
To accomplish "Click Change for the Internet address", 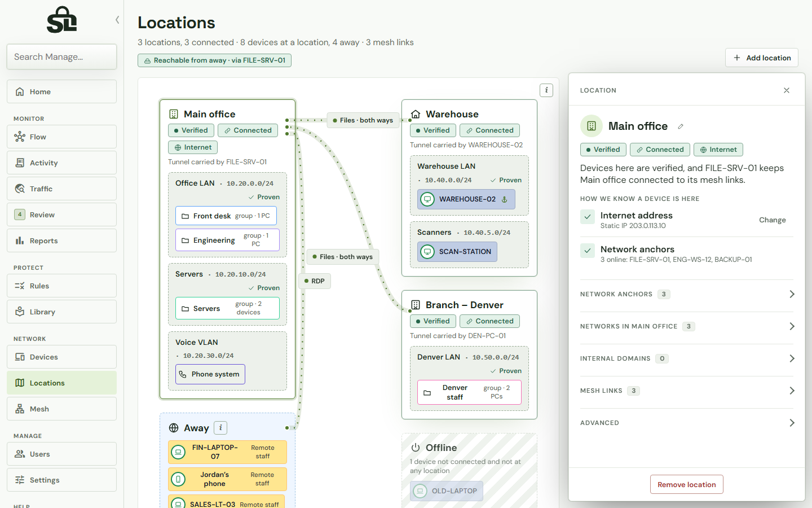I will (773, 220).
